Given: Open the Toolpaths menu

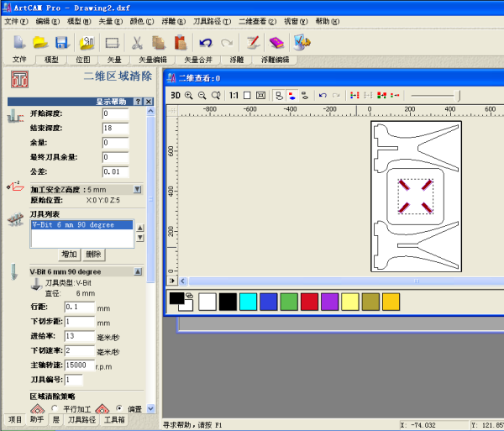Looking at the screenshot, I should [212, 22].
